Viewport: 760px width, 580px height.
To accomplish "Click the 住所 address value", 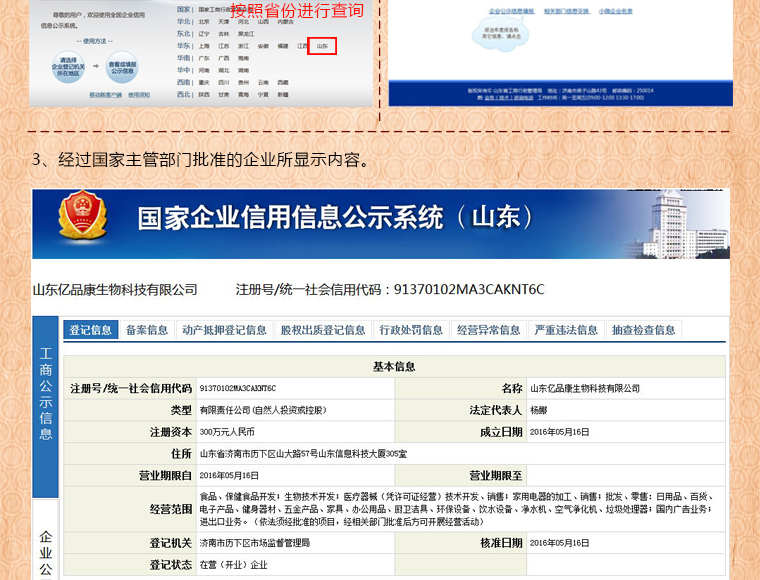I will click(x=303, y=454).
